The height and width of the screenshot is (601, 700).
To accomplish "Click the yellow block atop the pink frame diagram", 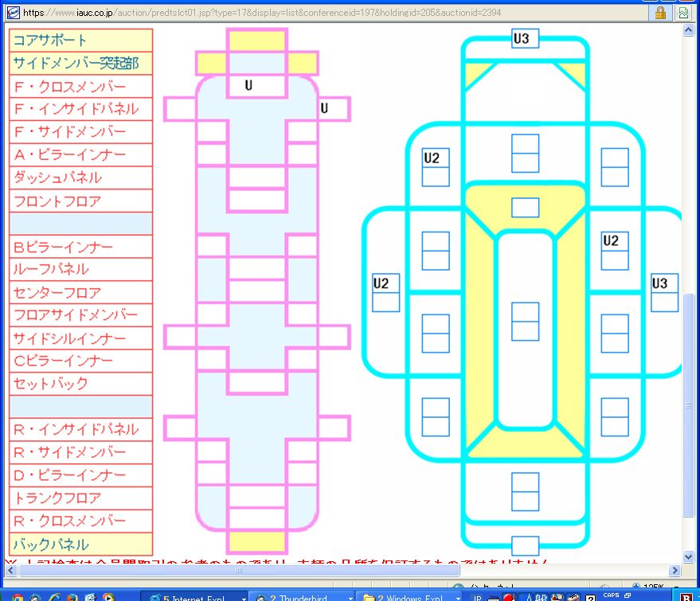I will pos(257,41).
